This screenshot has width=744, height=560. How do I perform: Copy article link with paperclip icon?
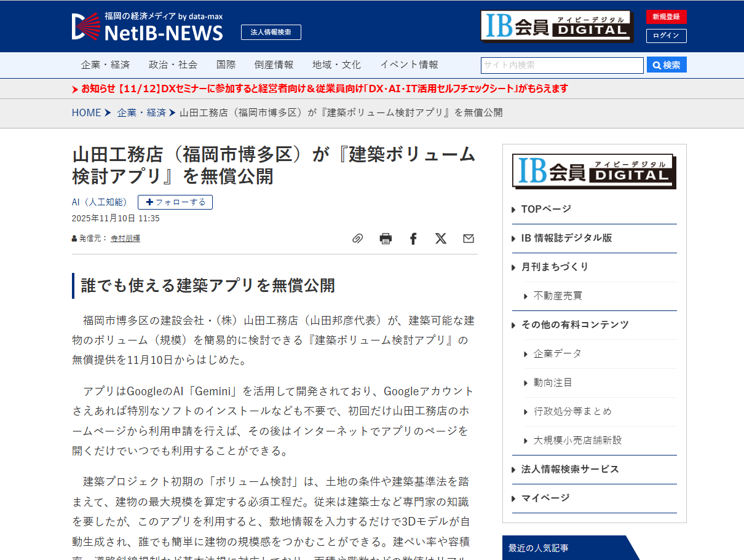click(x=357, y=239)
